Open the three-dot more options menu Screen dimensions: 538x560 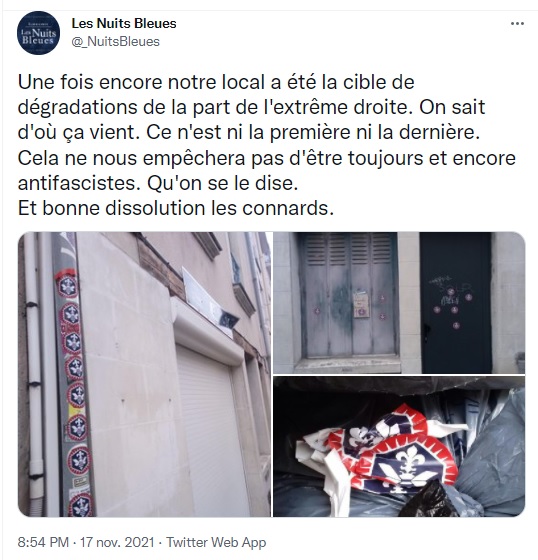pyautogui.click(x=517, y=24)
